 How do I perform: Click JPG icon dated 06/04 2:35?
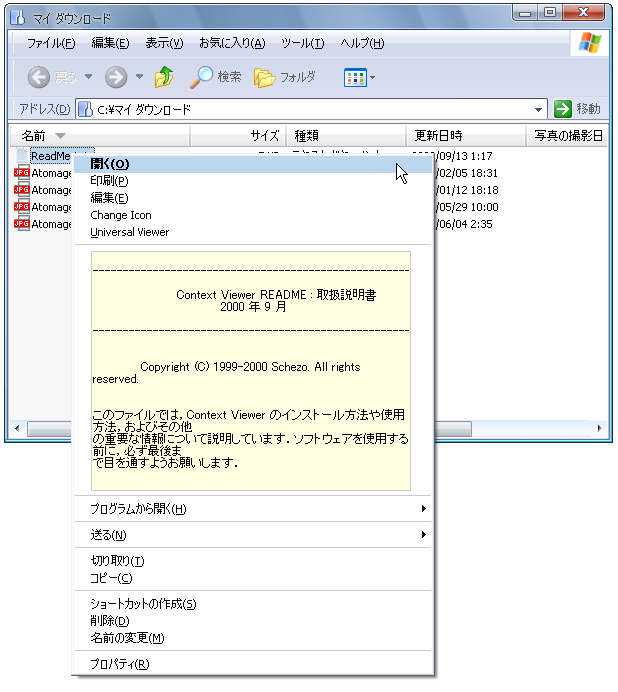[x=22, y=224]
